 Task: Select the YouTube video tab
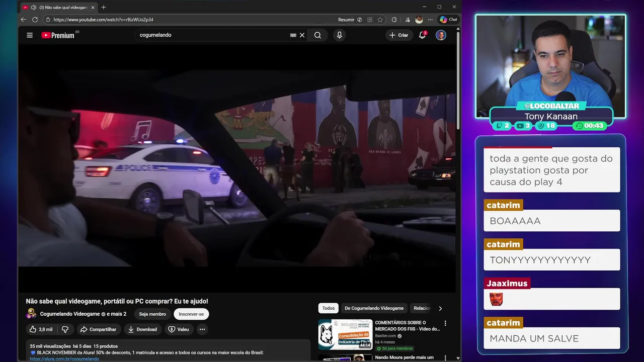click(58, 7)
